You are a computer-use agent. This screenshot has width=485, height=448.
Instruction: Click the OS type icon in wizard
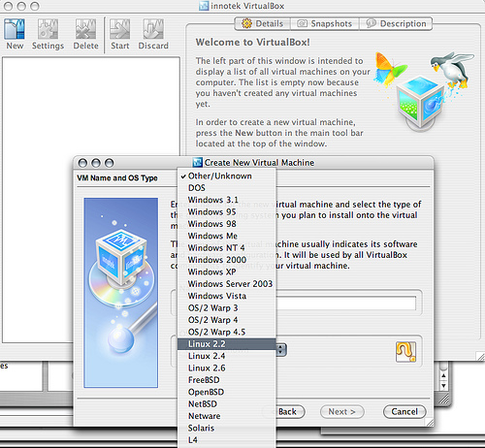pyautogui.click(x=405, y=352)
